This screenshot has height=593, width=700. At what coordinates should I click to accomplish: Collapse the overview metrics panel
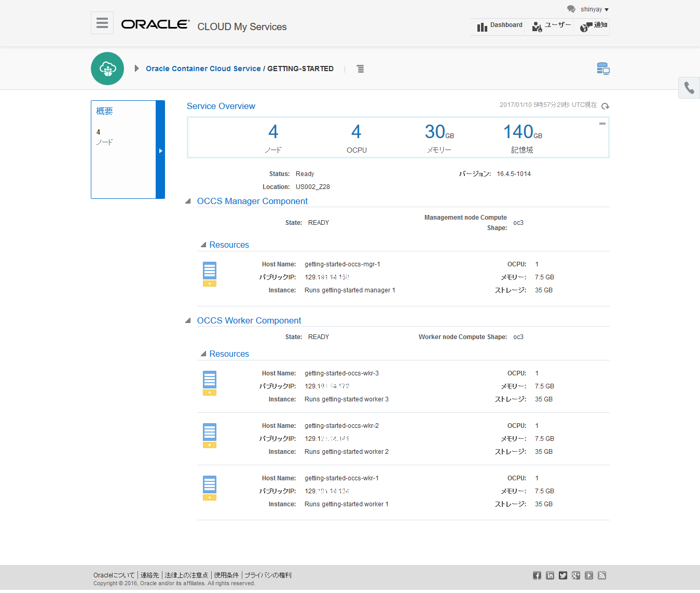click(x=602, y=124)
